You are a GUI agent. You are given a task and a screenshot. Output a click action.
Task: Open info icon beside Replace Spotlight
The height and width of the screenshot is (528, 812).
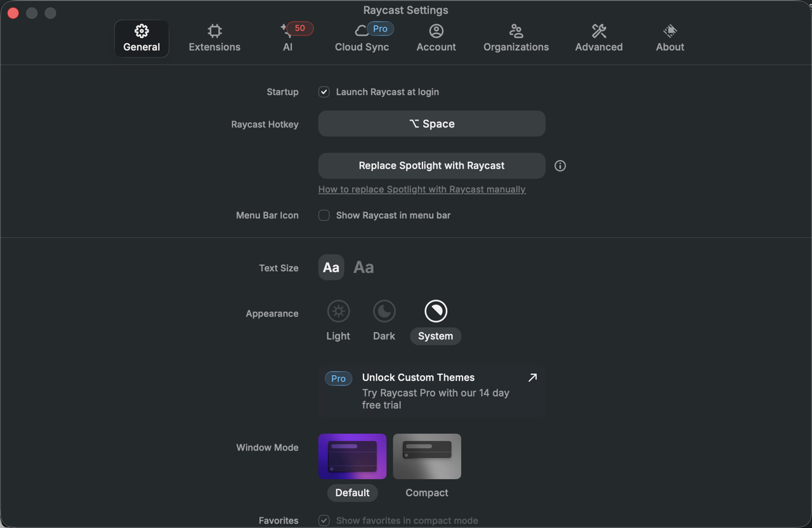(x=560, y=166)
